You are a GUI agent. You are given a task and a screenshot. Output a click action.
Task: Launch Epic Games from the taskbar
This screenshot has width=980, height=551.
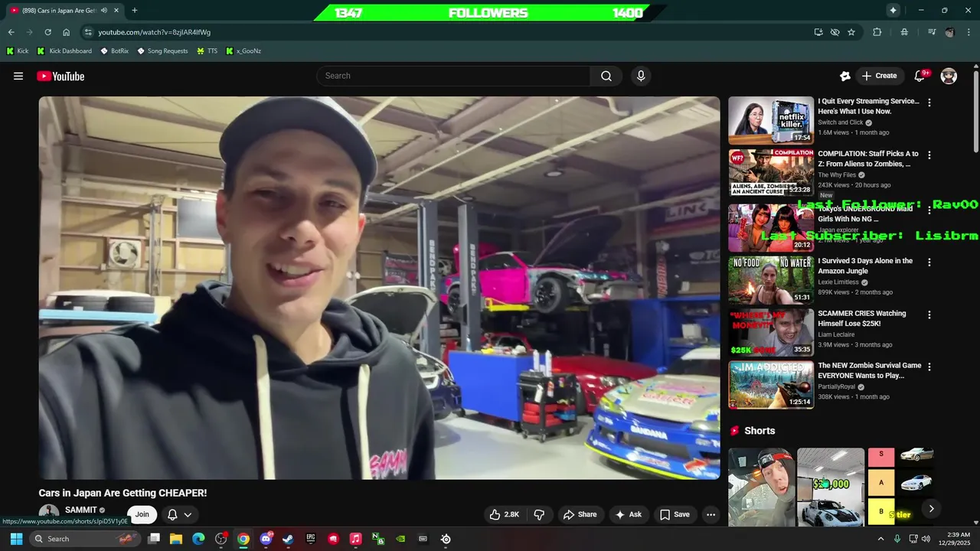coord(310,539)
